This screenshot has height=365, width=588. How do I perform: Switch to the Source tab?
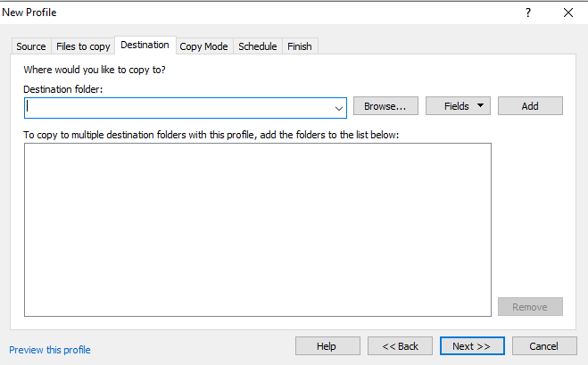pos(31,46)
